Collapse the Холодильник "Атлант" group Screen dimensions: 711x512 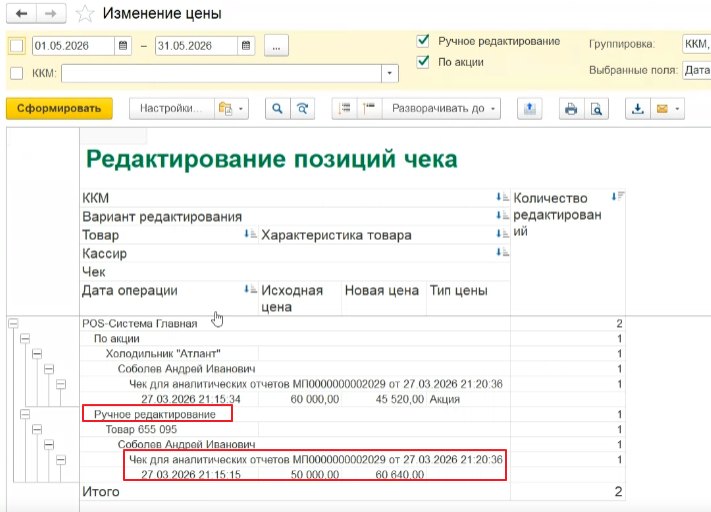(x=37, y=354)
